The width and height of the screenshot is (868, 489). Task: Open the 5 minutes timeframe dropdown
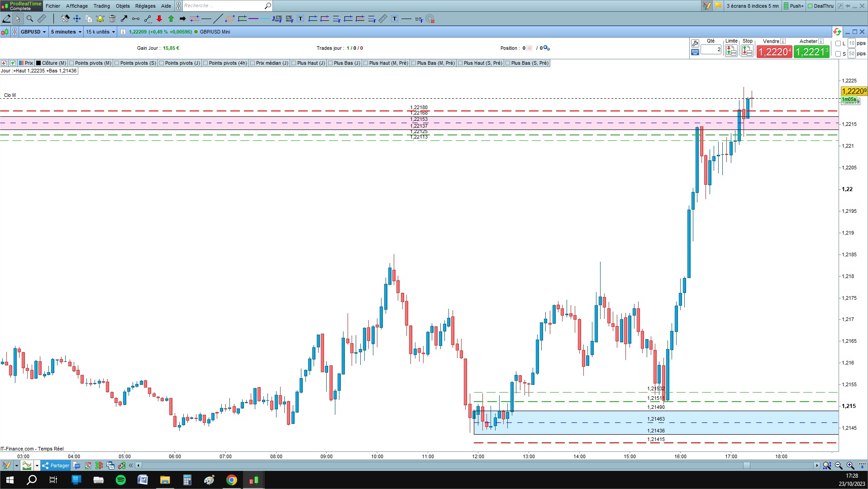[x=66, y=32]
